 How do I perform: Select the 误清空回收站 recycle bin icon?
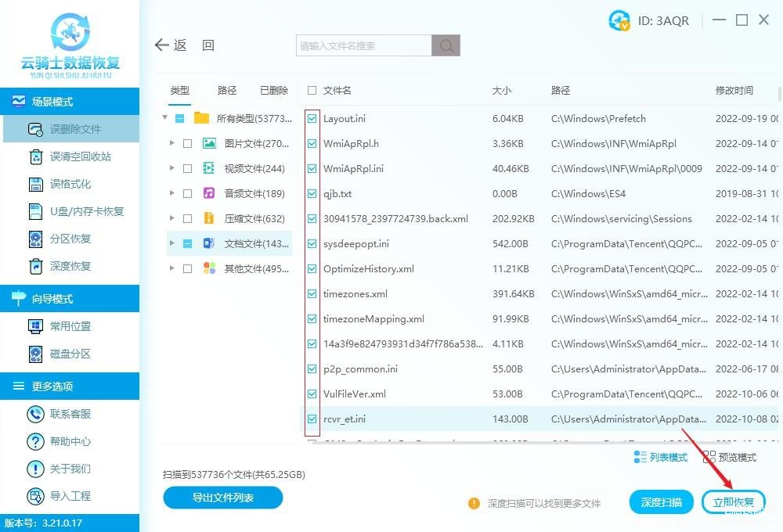36,156
